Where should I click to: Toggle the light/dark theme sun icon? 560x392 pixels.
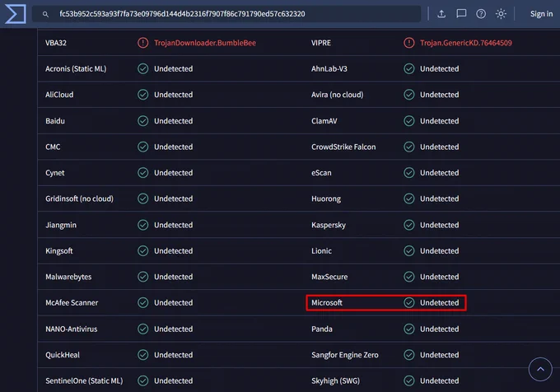tap(501, 14)
